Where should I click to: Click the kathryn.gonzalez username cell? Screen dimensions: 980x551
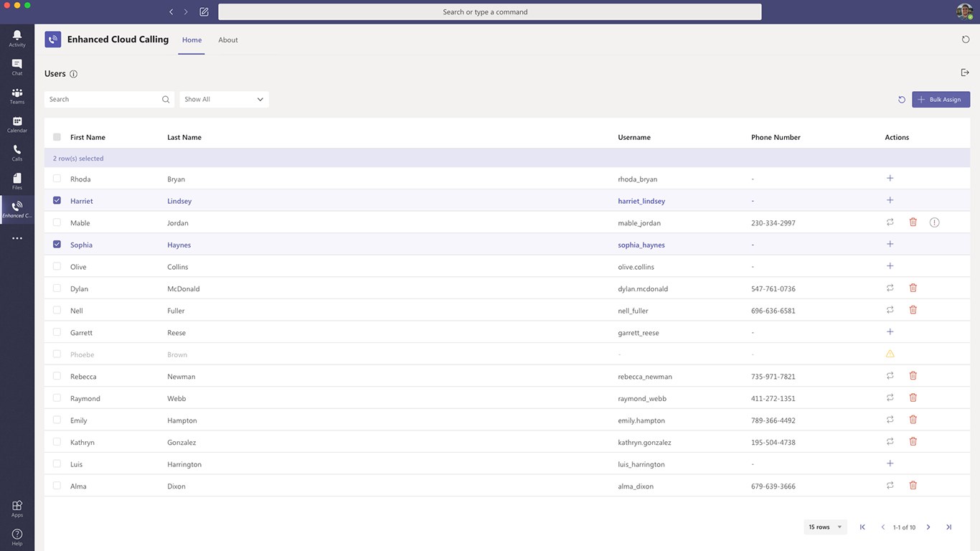(x=644, y=443)
